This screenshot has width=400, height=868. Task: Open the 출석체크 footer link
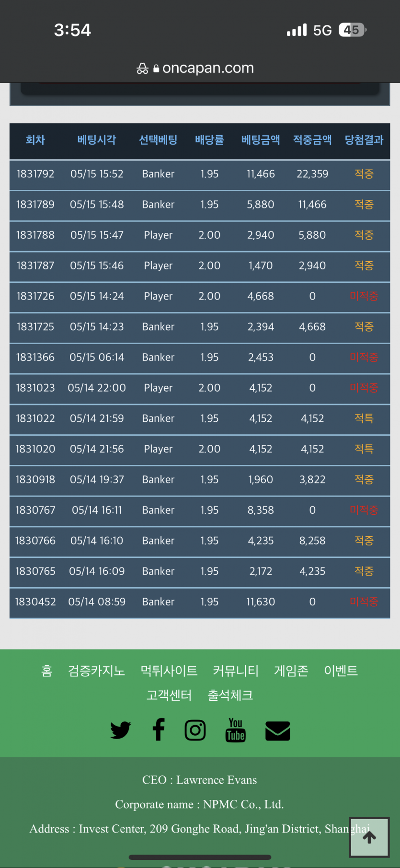tap(230, 695)
